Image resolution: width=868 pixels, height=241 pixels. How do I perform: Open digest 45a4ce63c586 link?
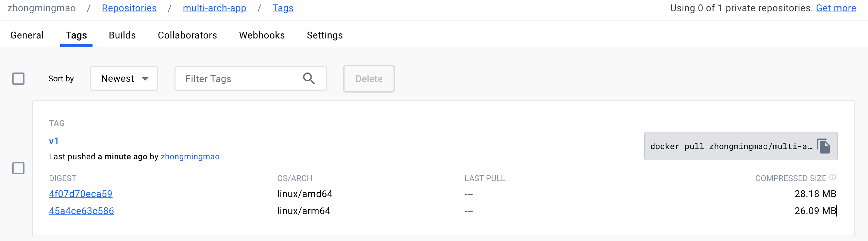coord(81,211)
